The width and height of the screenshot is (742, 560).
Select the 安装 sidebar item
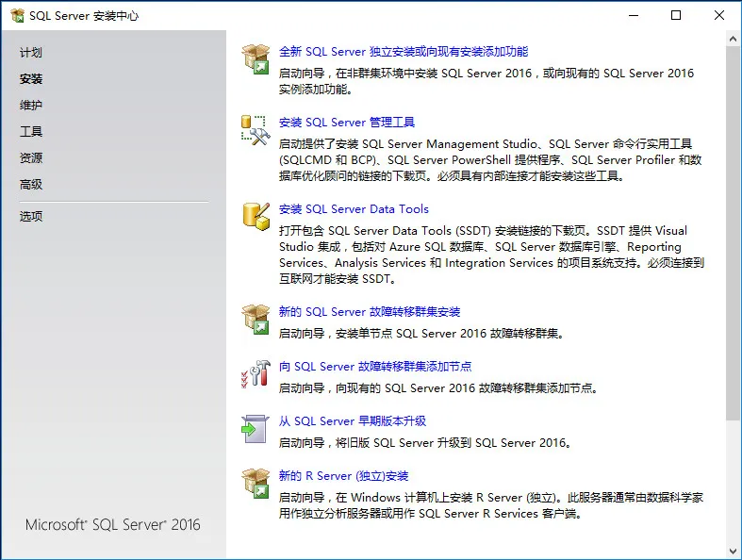pyautogui.click(x=31, y=79)
